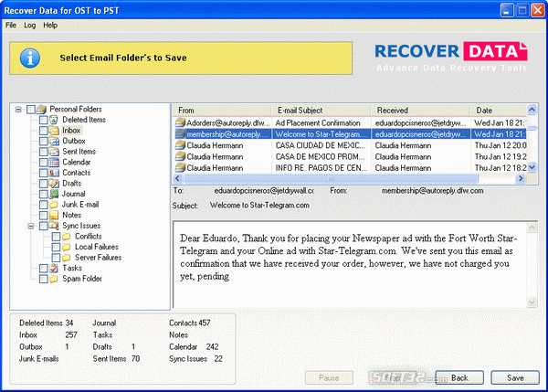Screen dimensions: 548x392
Task: Click message body scroll up arrow
Action: tap(532, 228)
